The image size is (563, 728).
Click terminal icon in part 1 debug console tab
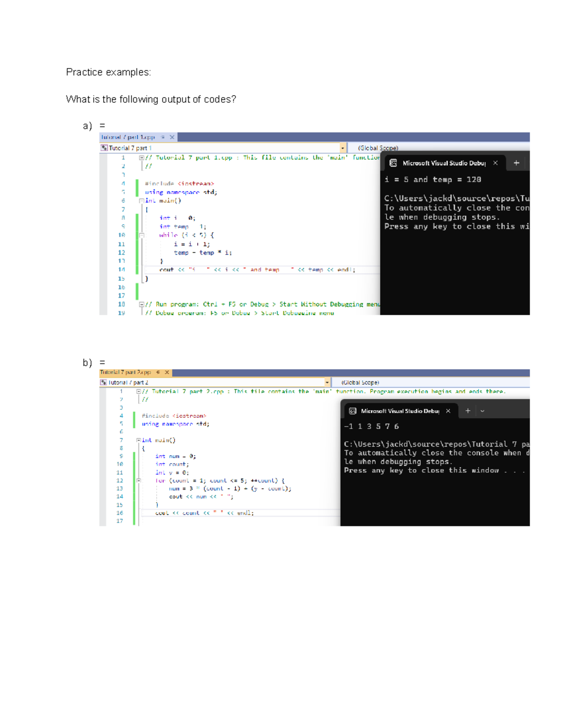(393, 163)
